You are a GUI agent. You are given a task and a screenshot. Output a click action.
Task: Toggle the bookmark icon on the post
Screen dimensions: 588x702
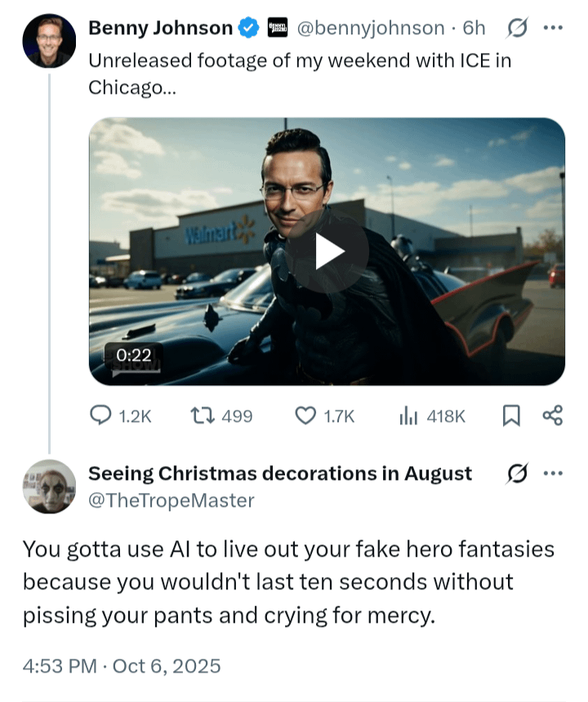tap(510, 416)
